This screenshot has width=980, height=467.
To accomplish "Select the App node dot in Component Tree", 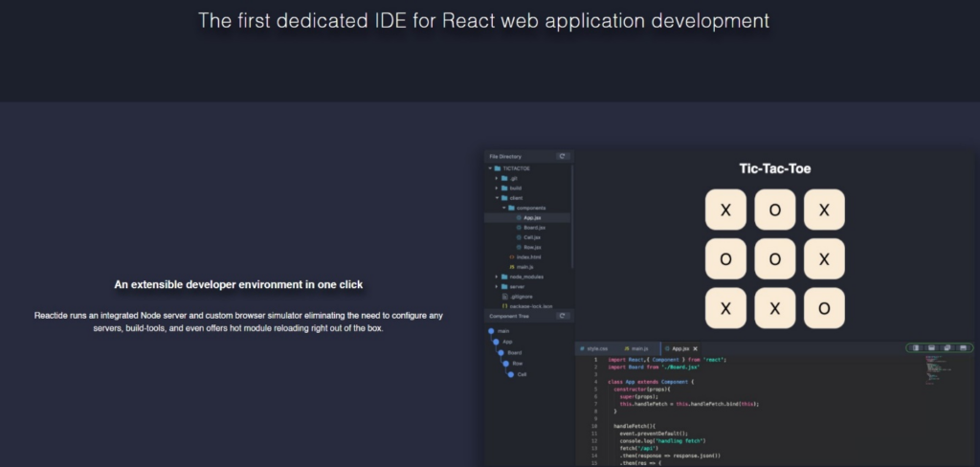I will 497,342.
